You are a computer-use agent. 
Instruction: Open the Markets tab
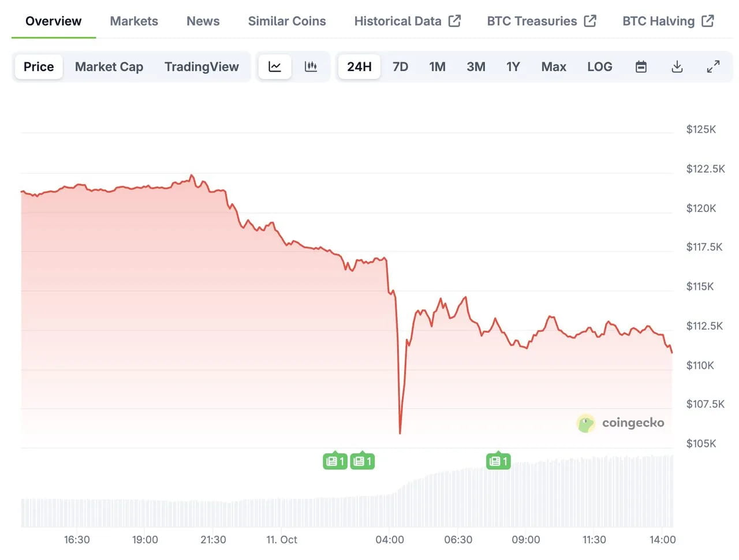[133, 21]
